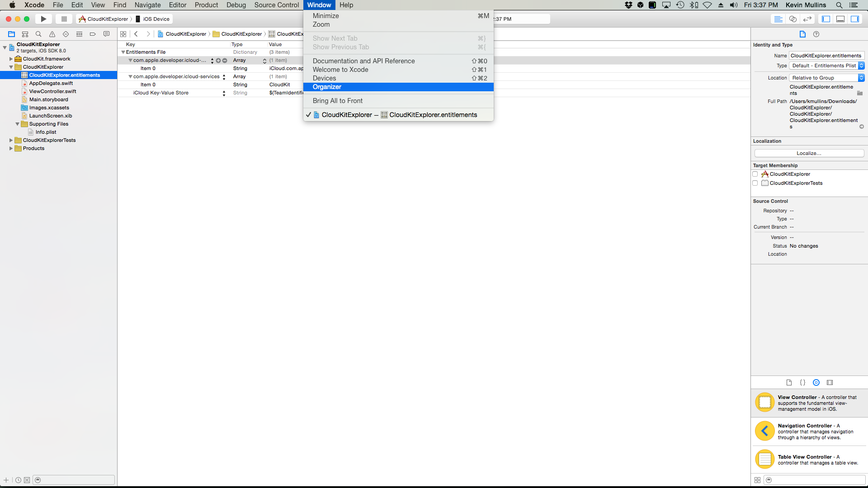Screen dimensions: 868x488
Task: Open the Symbol navigator hierarchy icon
Action: coord(25,34)
